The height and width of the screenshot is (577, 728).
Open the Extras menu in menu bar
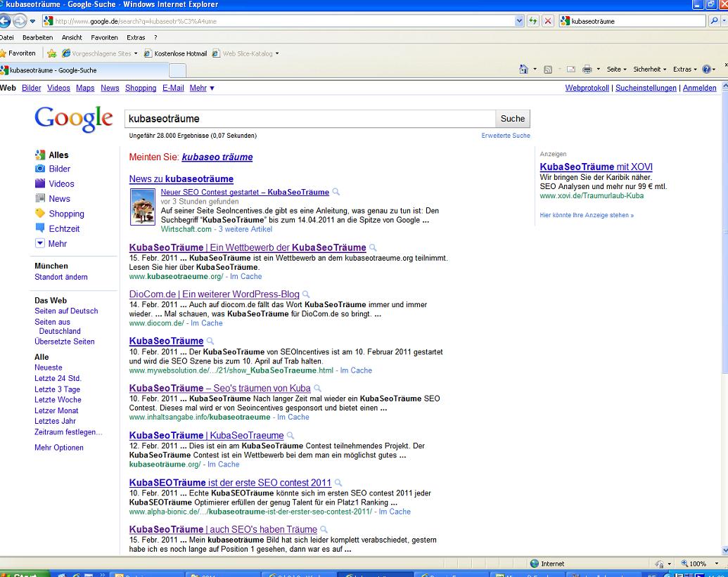click(136, 37)
